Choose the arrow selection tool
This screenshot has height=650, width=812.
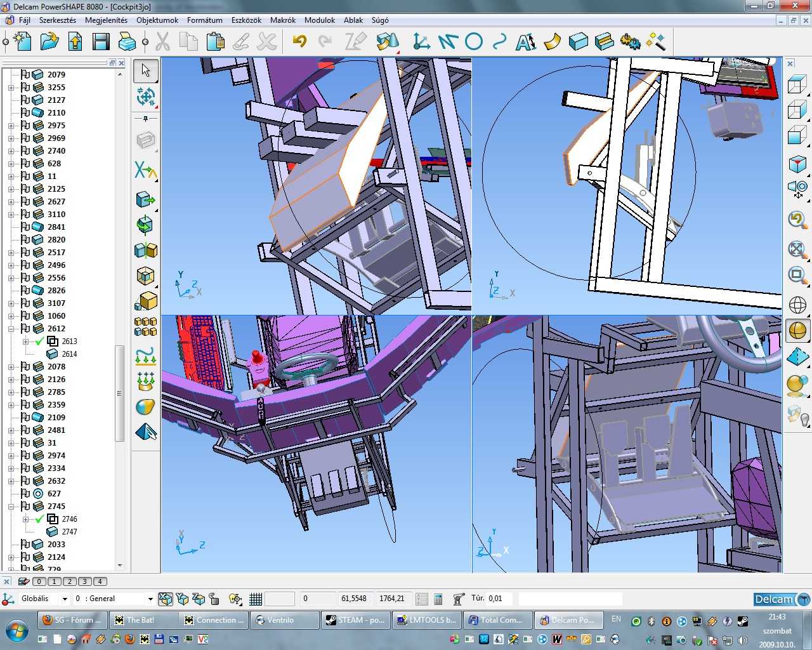(146, 70)
